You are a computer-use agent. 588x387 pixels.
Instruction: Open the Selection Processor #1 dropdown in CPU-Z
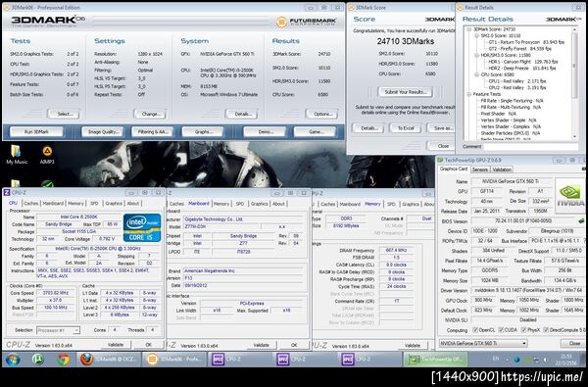coord(58,330)
